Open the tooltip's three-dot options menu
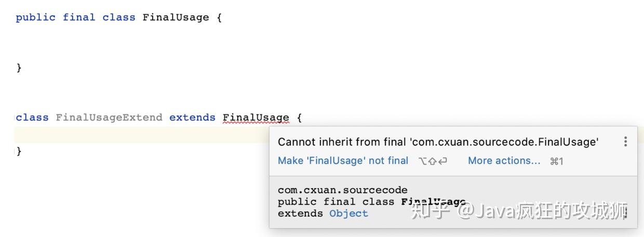 [x=625, y=141]
